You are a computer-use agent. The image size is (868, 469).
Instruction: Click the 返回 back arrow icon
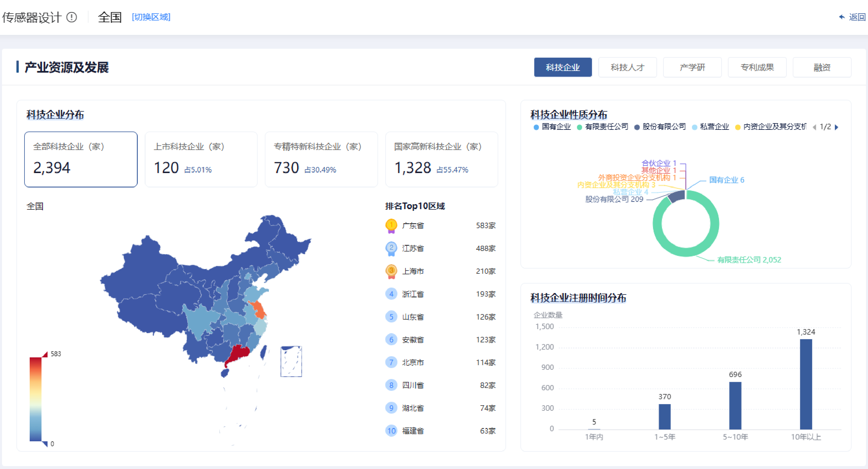pyautogui.click(x=842, y=17)
